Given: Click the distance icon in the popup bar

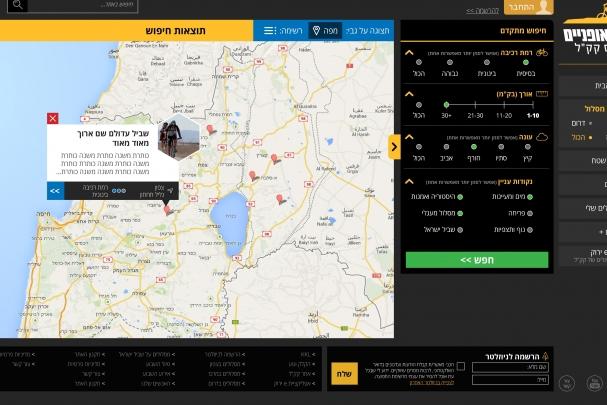Looking at the screenshot, I should (171, 191).
